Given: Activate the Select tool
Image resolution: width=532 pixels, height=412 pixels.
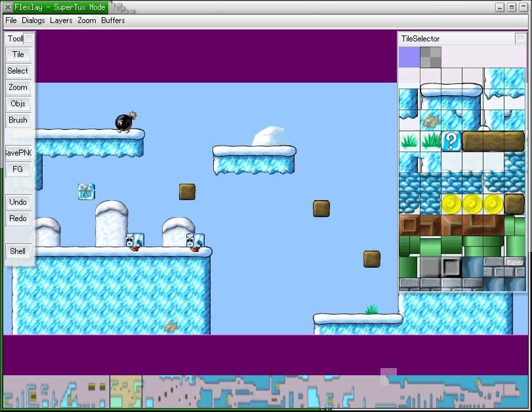Looking at the screenshot, I should [18, 71].
